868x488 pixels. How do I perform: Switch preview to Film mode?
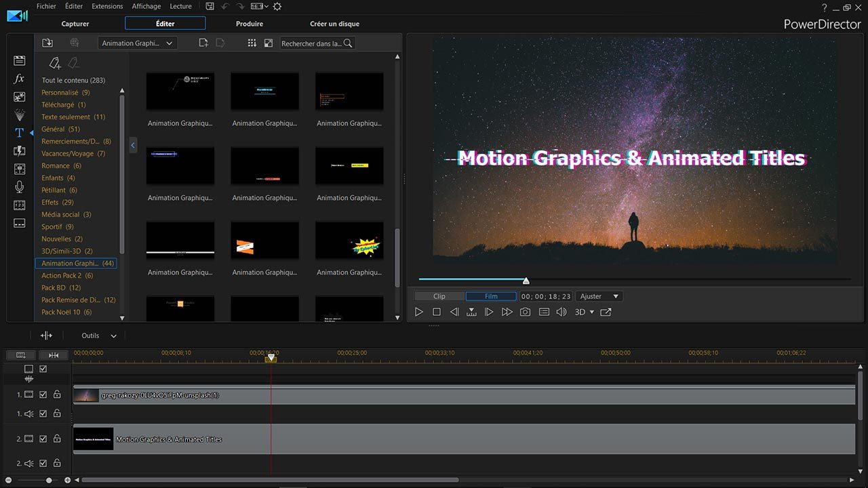pyautogui.click(x=491, y=296)
